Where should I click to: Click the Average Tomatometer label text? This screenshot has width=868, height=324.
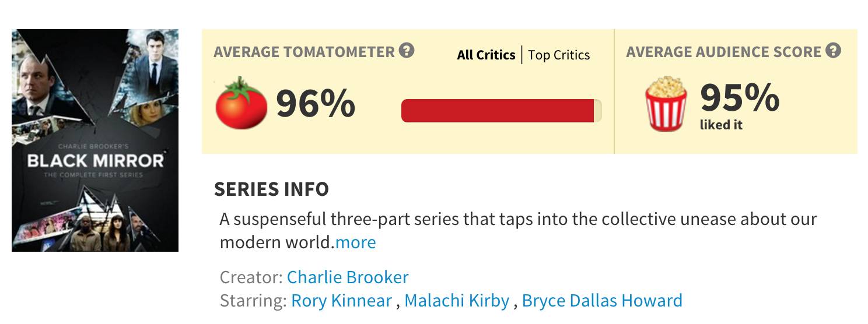point(304,52)
